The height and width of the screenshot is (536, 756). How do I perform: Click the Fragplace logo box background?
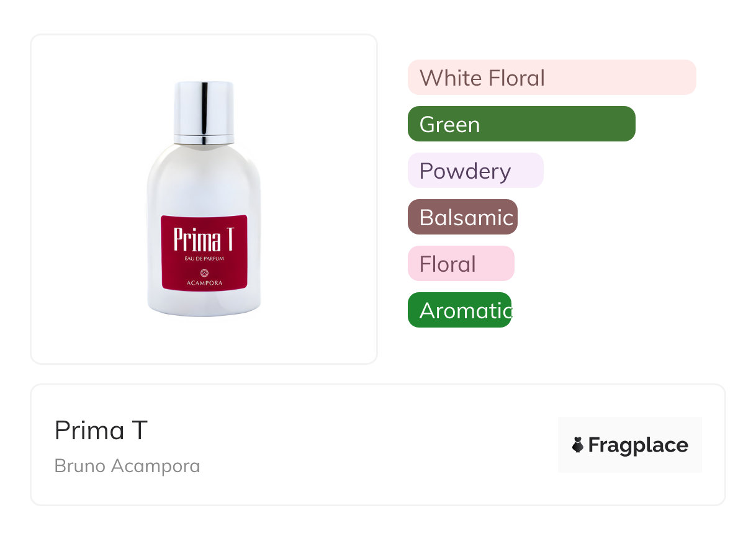coord(630,445)
